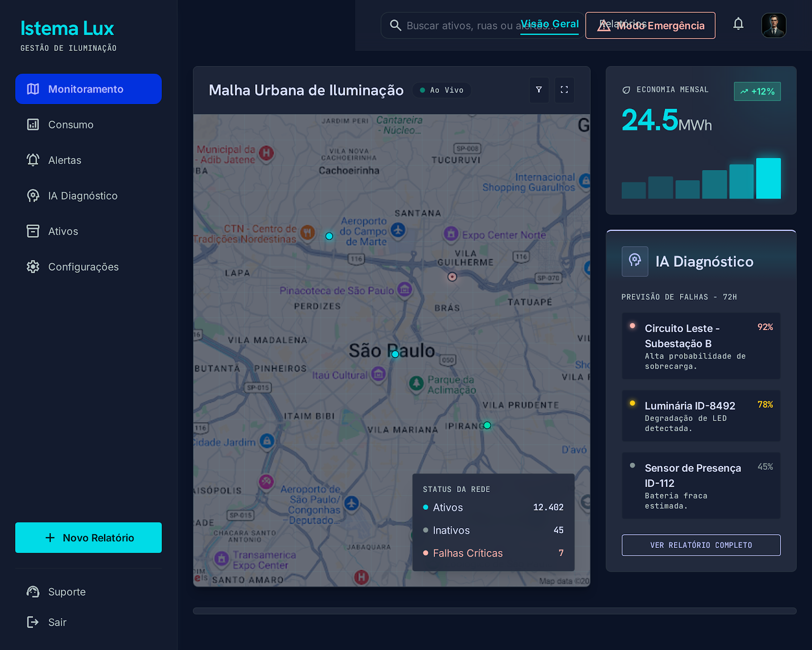Open the map filter funnel icon
Screen dimensions: 812x650
pos(539,90)
